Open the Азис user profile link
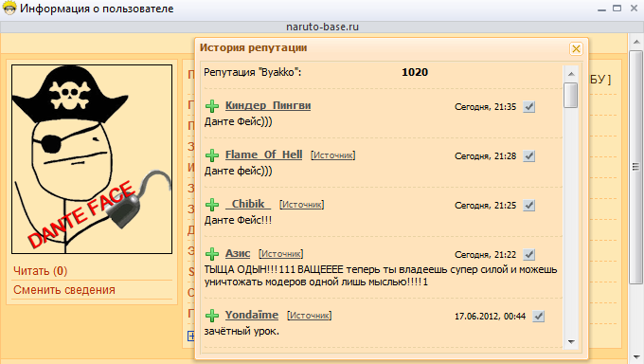 click(238, 253)
